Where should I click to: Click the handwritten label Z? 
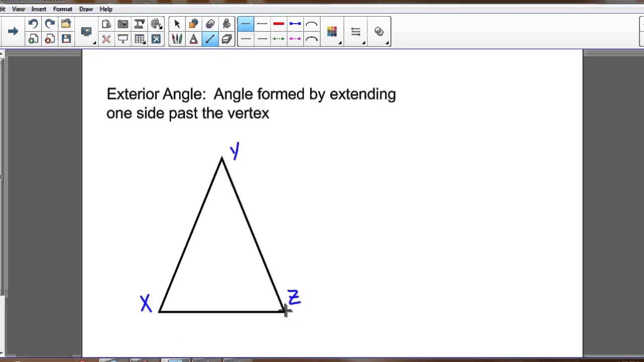[294, 297]
